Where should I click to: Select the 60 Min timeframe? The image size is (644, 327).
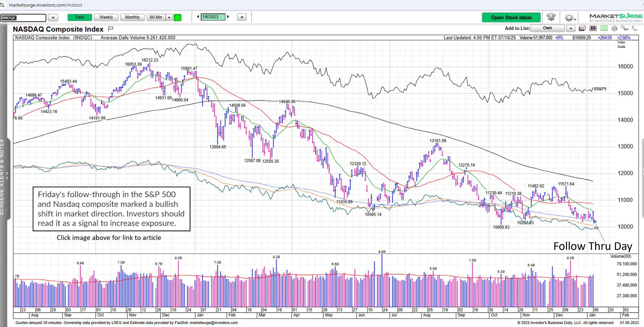tap(156, 17)
